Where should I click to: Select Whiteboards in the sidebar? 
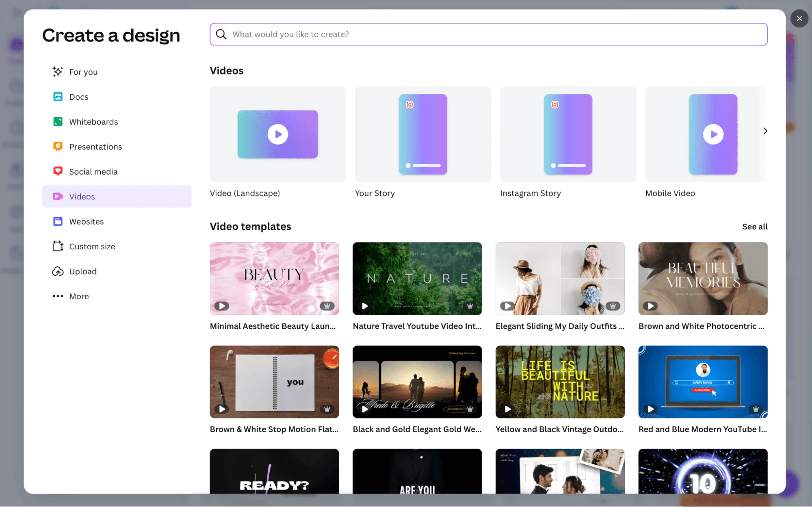[117, 121]
